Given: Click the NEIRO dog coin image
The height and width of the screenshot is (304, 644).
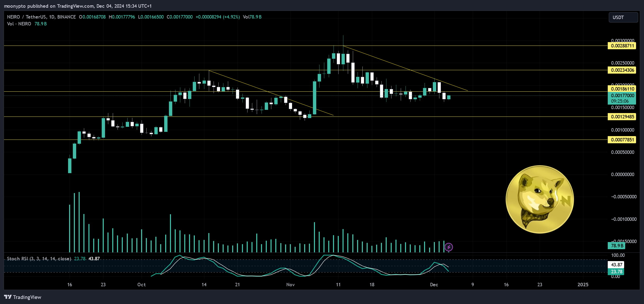Looking at the screenshot, I should [540, 199].
